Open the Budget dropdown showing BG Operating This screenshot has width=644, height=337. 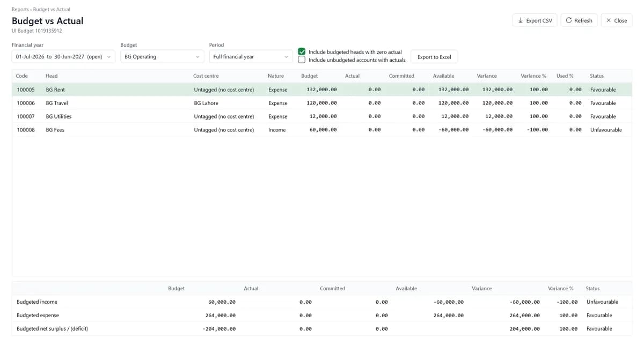pyautogui.click(x=162, y=56)
